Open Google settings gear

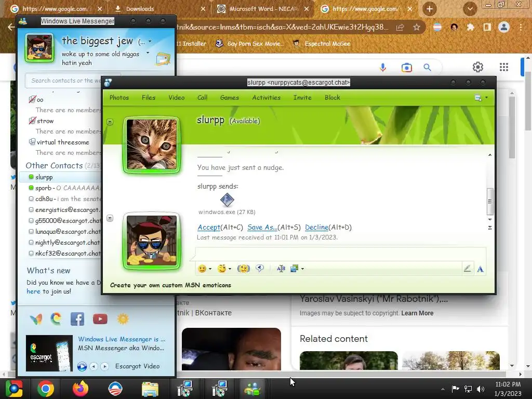click(478, 67)
